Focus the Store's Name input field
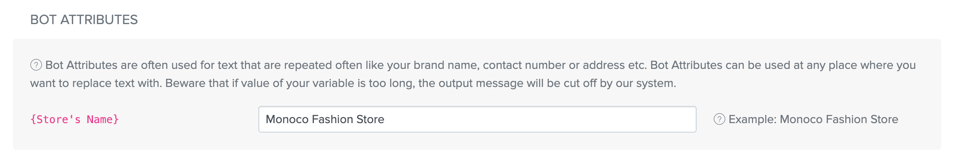The height and width of the screenshot is (161, 980). pos(477,119)
